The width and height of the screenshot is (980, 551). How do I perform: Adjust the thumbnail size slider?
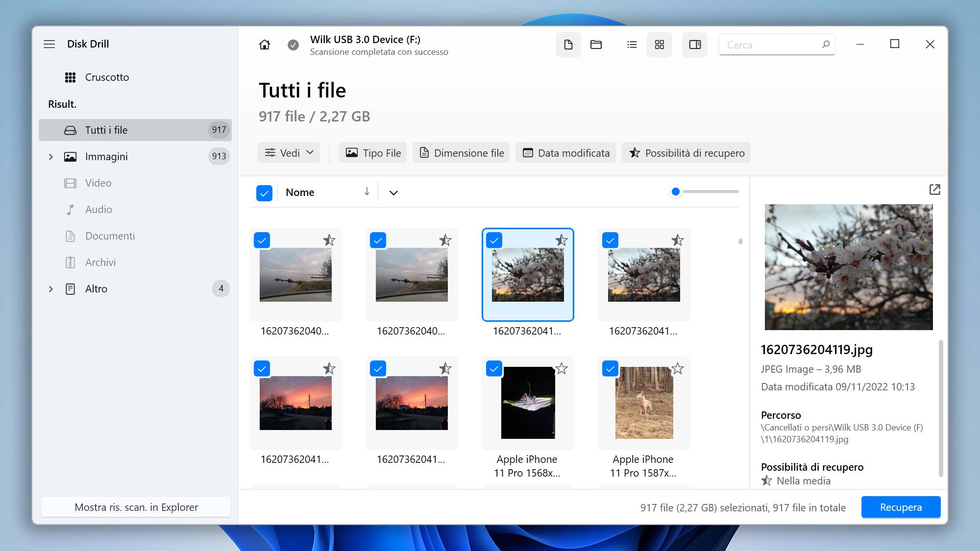point(676,192)
